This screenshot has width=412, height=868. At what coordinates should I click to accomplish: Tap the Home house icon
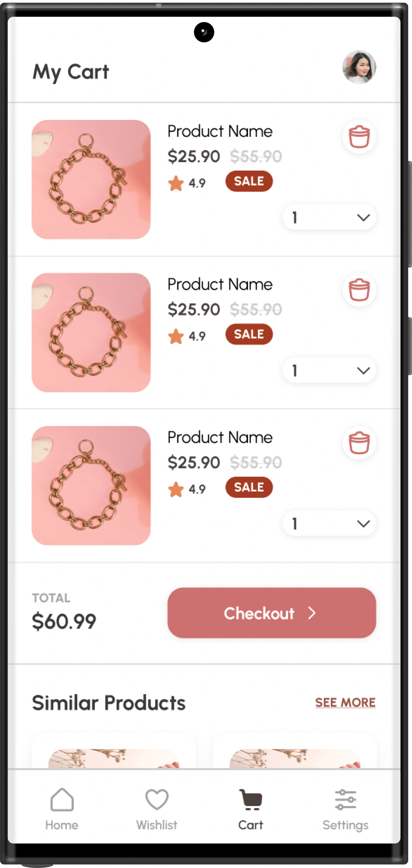(x=62, y=799)
